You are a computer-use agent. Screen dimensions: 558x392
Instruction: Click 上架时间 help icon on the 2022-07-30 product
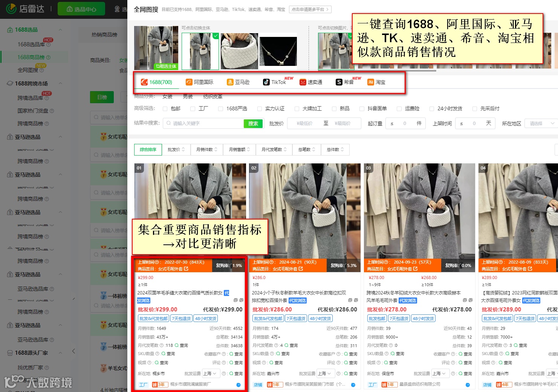point(157,262)
